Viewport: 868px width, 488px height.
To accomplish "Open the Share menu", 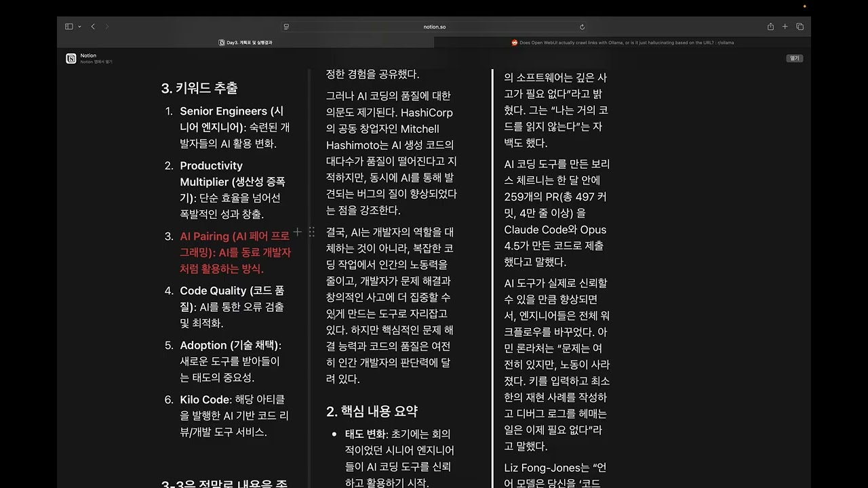I will [770, 26].
